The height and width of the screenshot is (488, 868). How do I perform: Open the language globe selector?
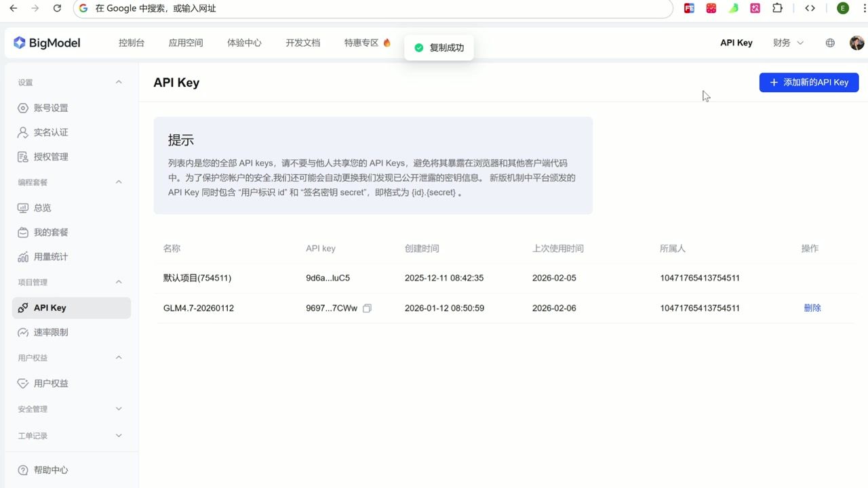pos(829,43)
